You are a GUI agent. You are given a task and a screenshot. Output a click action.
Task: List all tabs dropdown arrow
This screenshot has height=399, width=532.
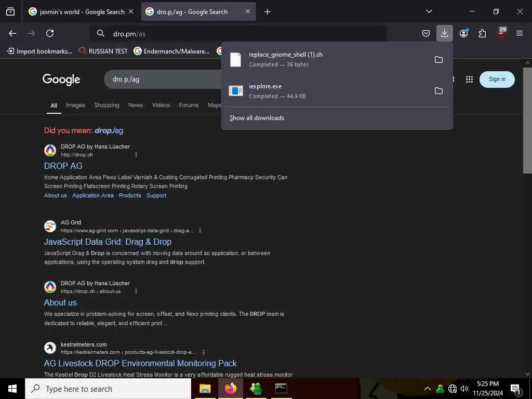429,11
